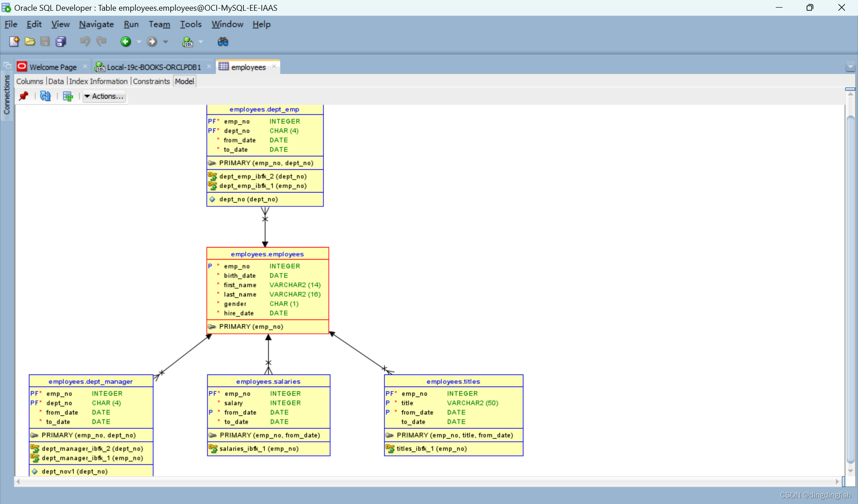858x504 pixels.
Task: Open the Tools menu
Action: [x=190, y=24]
